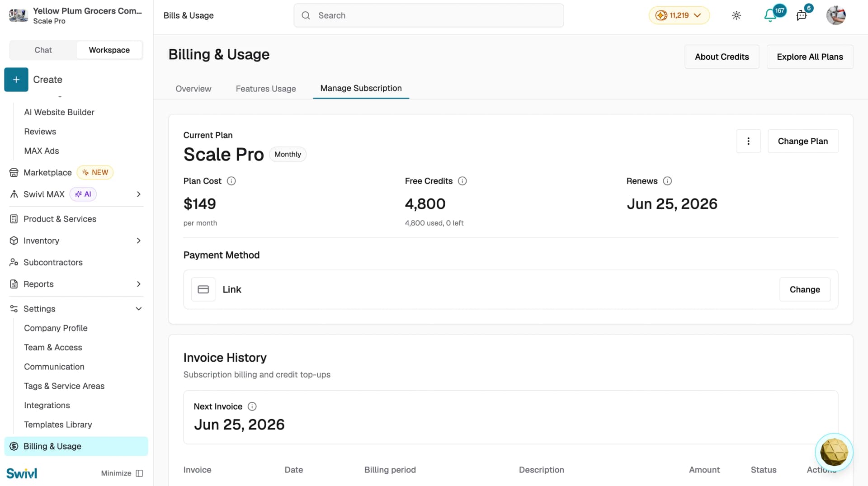The image size is (868, 486).
Task: Open the three-dot plan options menu
Action: click(x=749, y=141)
